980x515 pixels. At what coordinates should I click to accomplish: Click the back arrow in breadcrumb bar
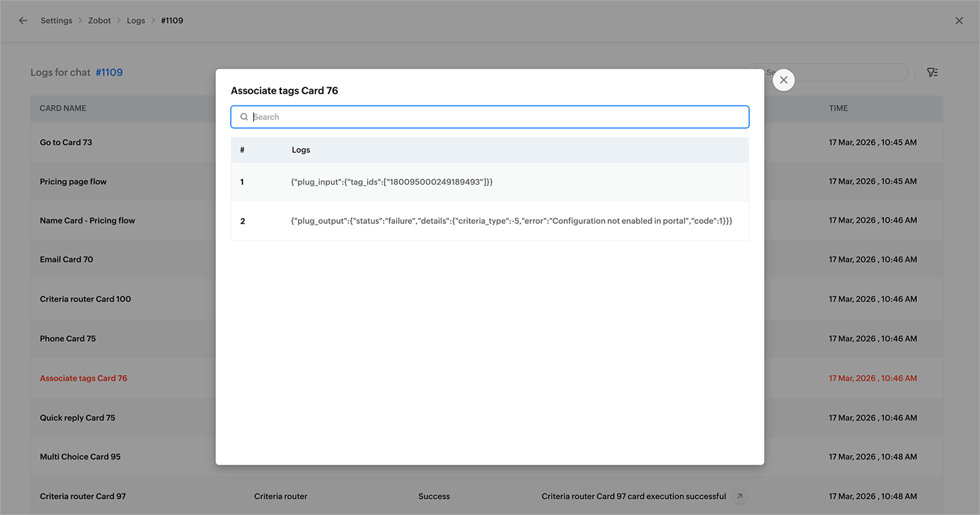[x=23, y=21]
